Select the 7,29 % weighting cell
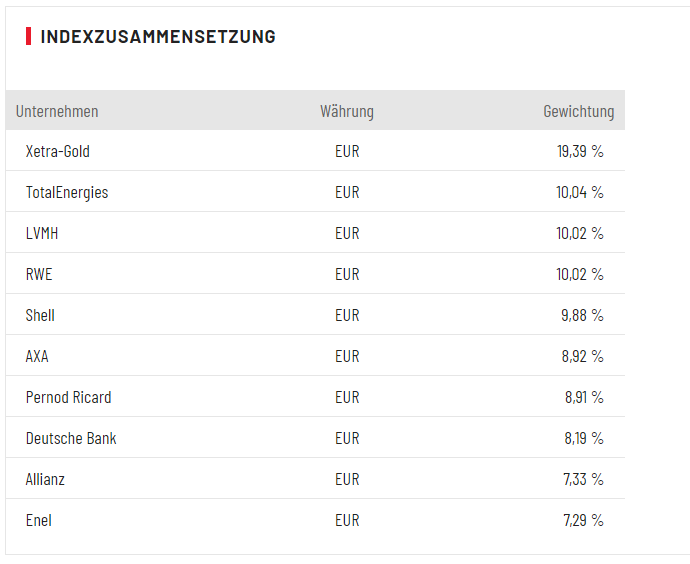Image resolution: width=690 pixels, height=564 pixels. (584, 521)
